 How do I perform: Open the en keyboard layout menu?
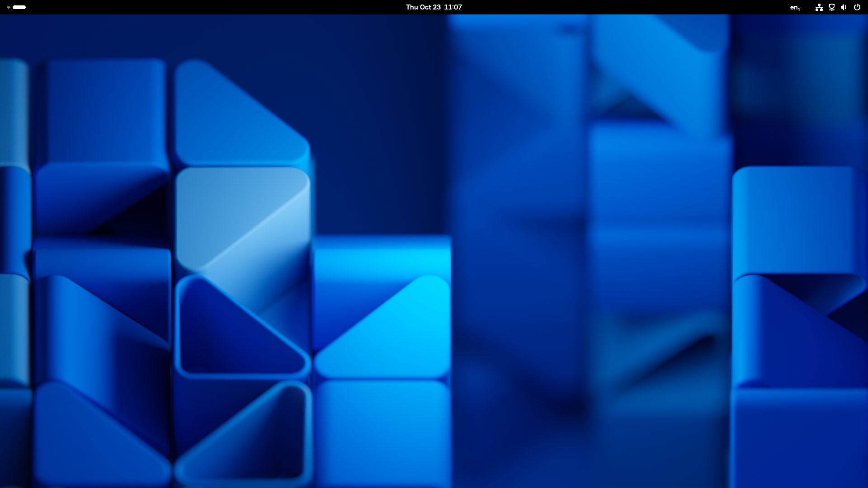pyautogui.click(x=795, y=7)
